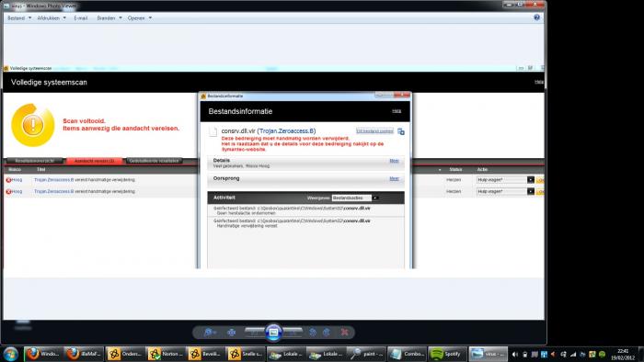
Task: Click the Trojan.Zeroaccess.B link in Bestandsinformatie
Action: pos(286,131)
